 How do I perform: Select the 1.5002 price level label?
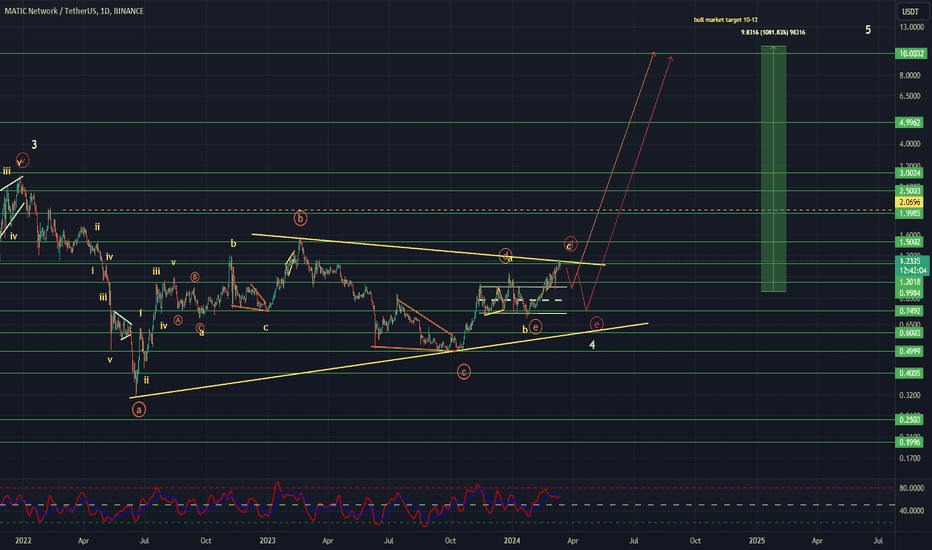tap(911, 241)
